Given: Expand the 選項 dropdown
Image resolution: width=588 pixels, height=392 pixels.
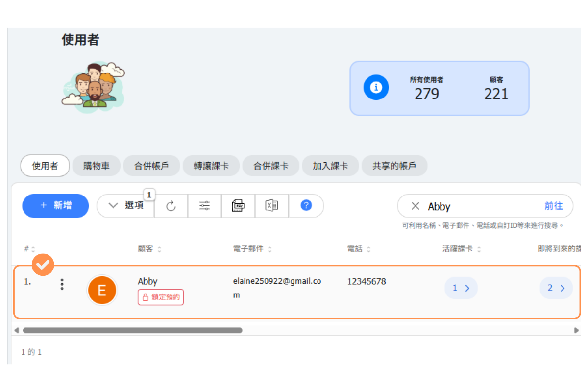Looking at the screenshot, I should click(x=126, y=206).
